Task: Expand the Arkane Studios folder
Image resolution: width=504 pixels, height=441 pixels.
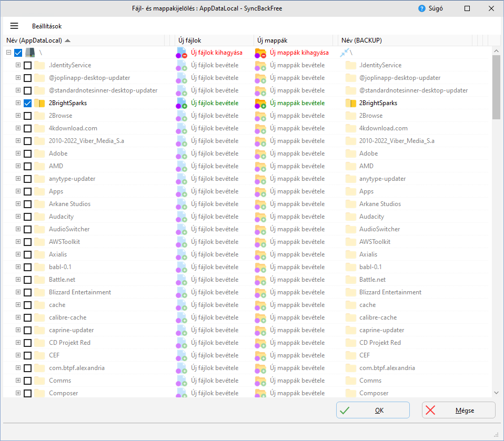Action: [x=18, y=203]
